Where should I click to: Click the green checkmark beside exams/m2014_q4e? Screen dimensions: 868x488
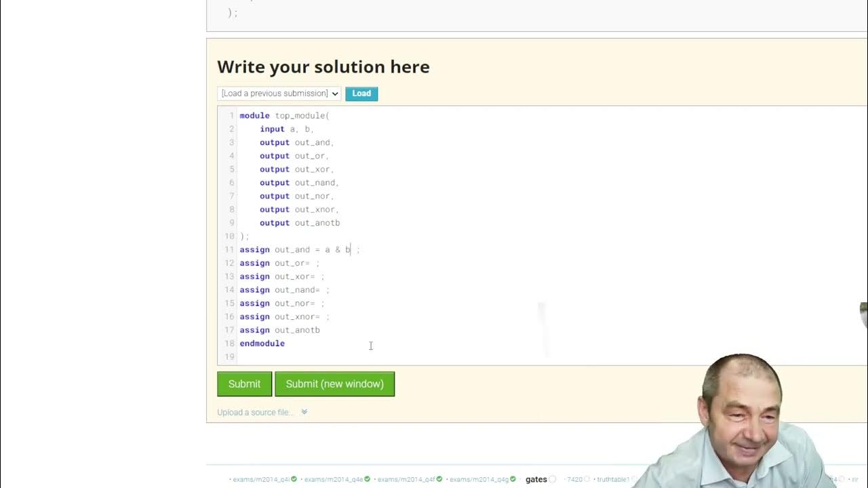367,479
